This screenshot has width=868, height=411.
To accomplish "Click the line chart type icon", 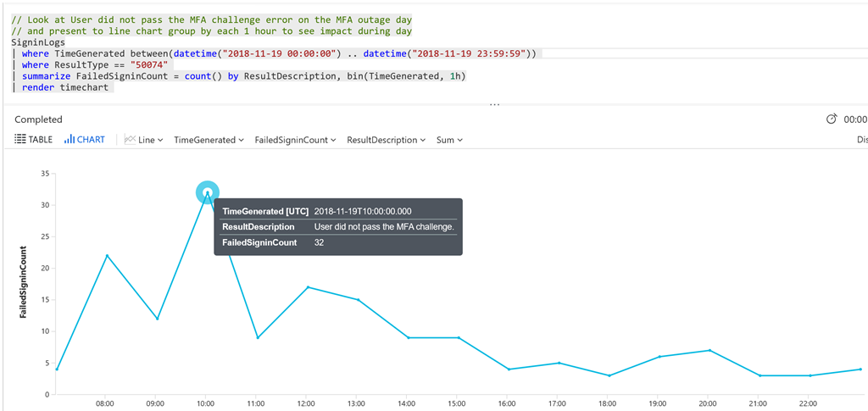I will [x=130, y=139].
